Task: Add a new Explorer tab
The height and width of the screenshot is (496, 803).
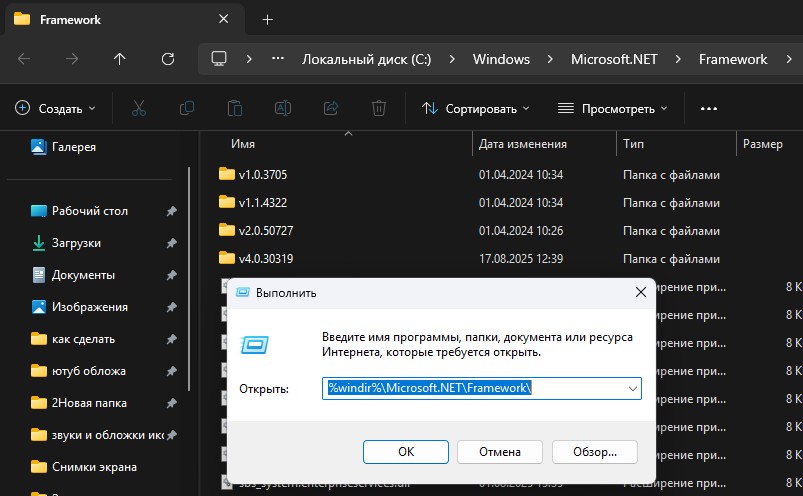Action: (x=267, y=19)
